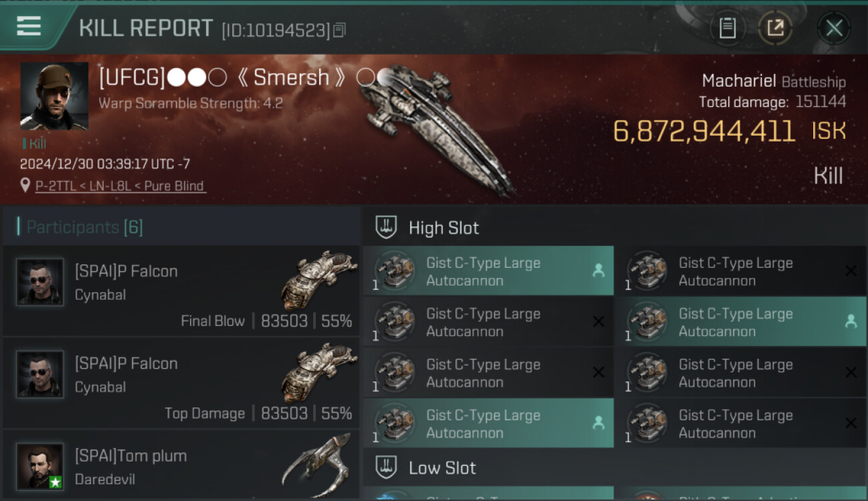Click the clipboard icon in the header
Image resolution: width=868 pixels, height=501 pixels.
[727, 28]
